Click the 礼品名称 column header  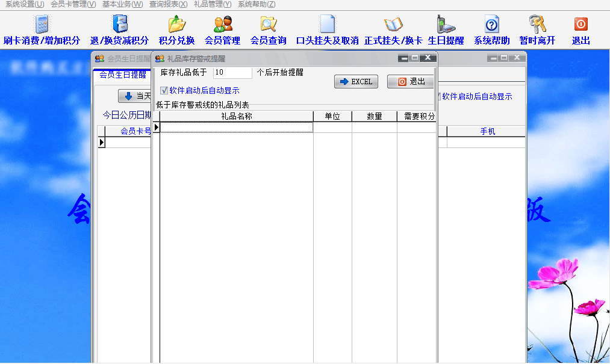point(236,116)
